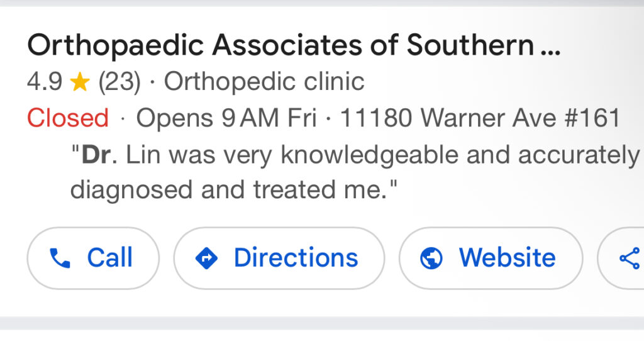Screen dimensions: 644x341
Task: Click the Directions diamond arrow icon
Action: [x=206, y=258]
